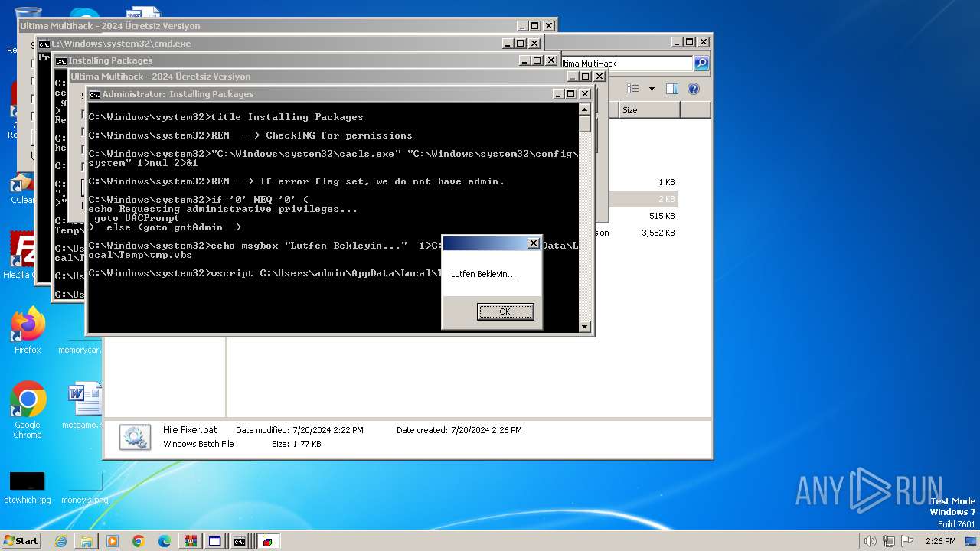
Task: Open Google Chrome from the taskbar
Action: [x=139, y=541]
